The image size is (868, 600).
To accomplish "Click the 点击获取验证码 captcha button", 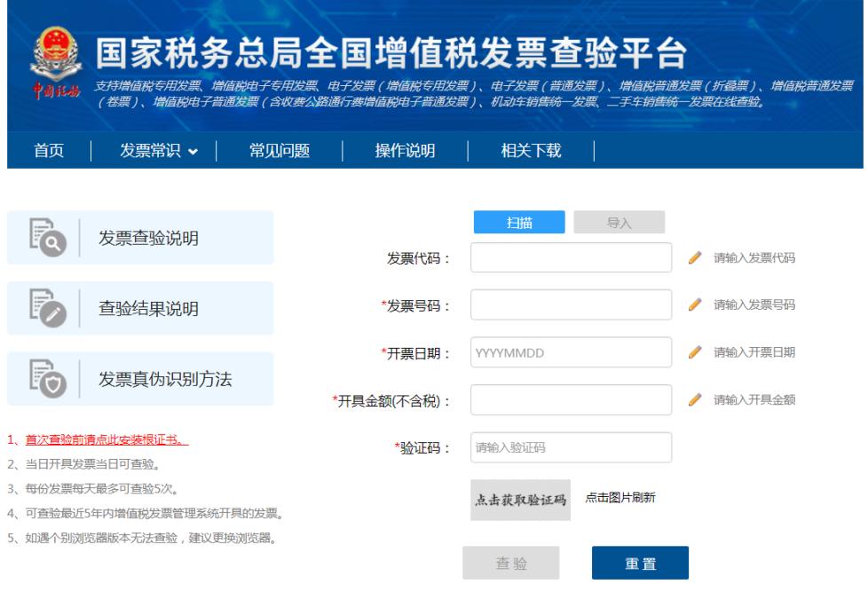I will click(x=524, y=499).
